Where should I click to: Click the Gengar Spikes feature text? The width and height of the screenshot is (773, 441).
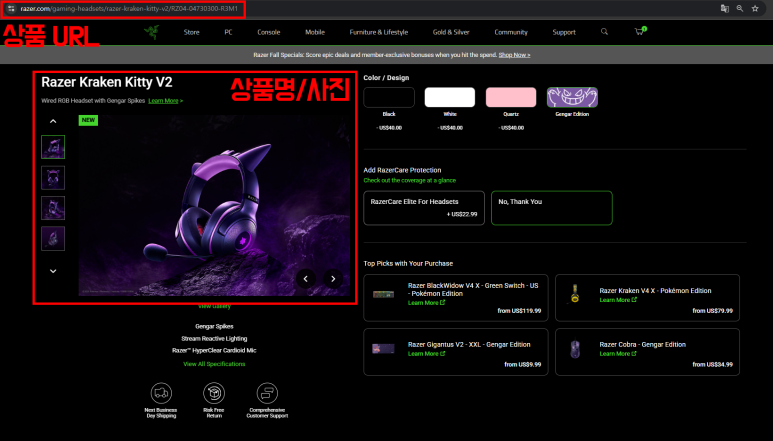pyautogui.click(x=214, y=326)
